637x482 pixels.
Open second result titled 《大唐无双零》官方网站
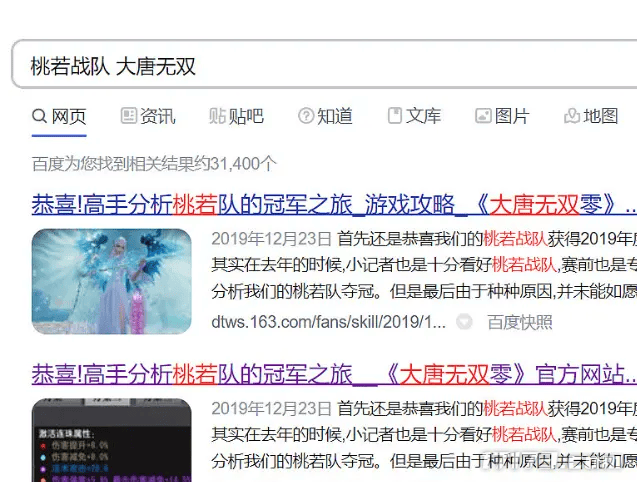click(x=334, y=374)
